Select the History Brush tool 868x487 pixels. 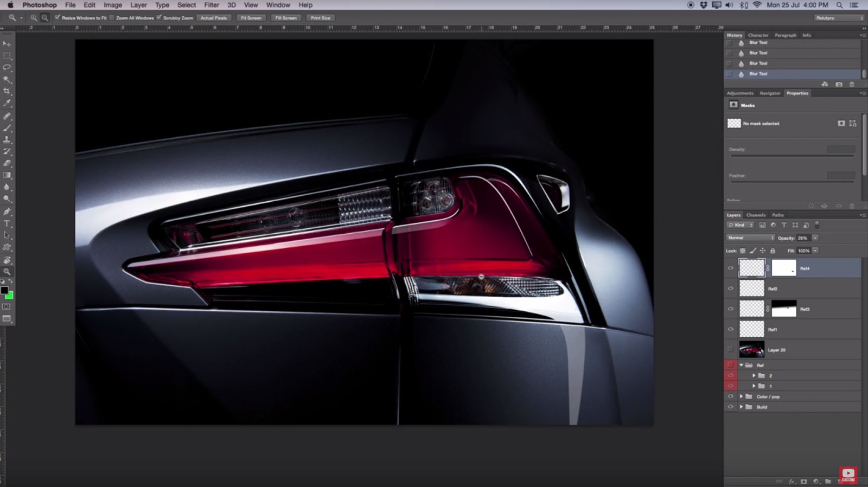(7, 152)
